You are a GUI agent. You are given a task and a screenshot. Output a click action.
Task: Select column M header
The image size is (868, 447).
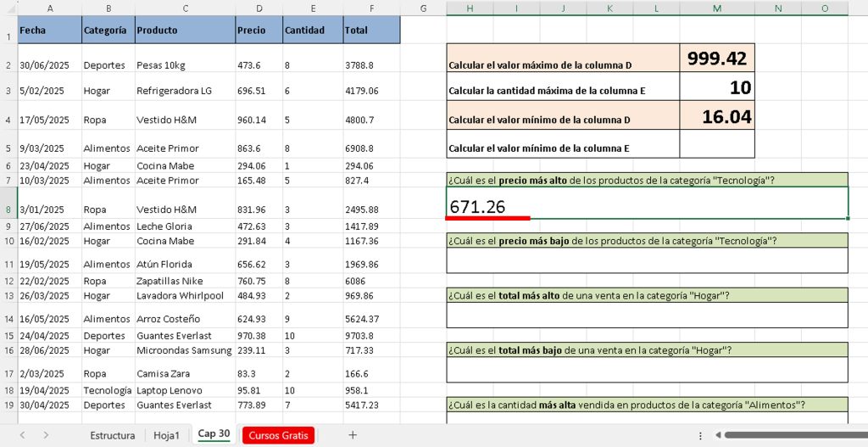[x=716, y=8]
